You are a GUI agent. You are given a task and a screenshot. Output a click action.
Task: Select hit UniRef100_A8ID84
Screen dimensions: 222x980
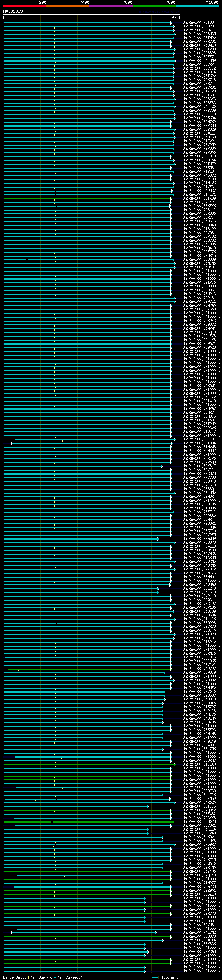pyautogui.click(x=199, y=23)
